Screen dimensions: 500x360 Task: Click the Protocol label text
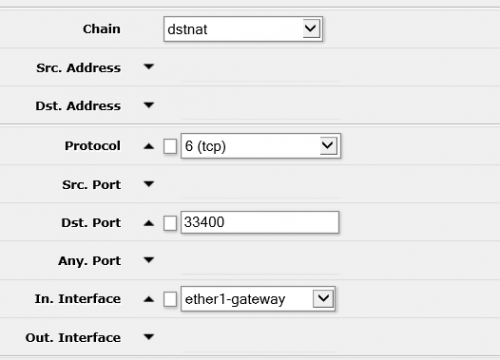pyautogui.click(x=93, y=146)
